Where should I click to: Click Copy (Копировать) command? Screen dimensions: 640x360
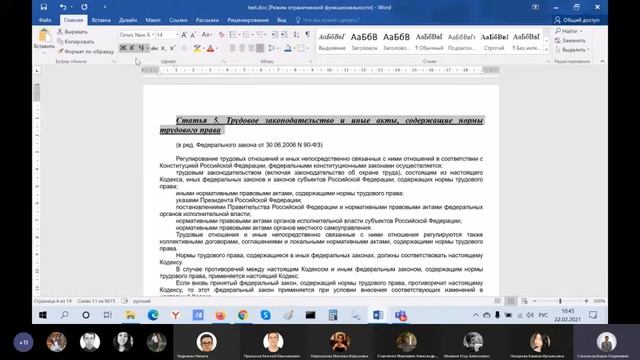(x=76, y=41)
